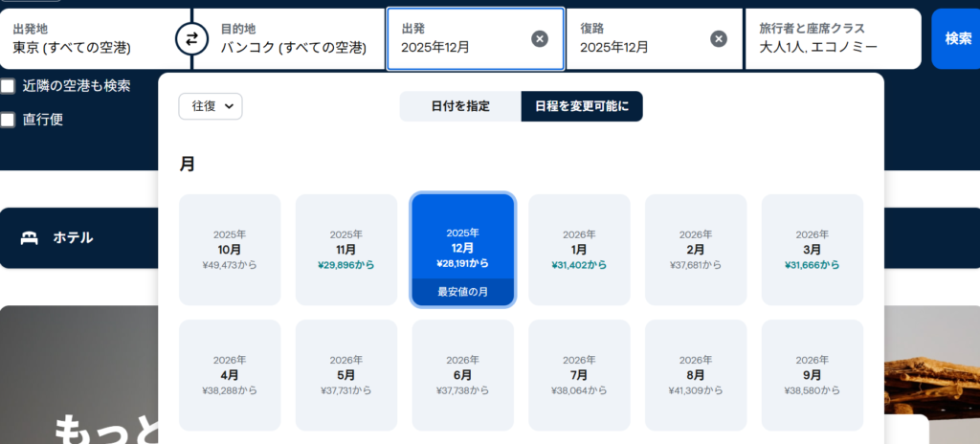Enable nearby airports search checkbox
Viewport: 980px width, 444px height.
pos(8,86)
